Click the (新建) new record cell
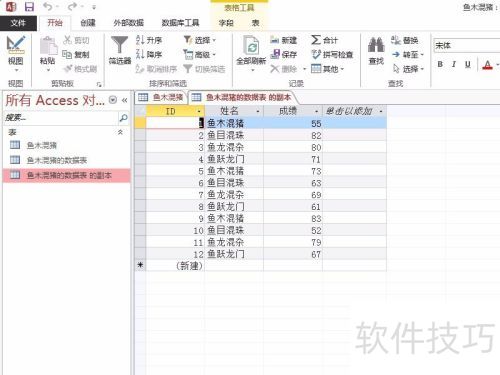The height and width of the screenshot is (375, 500). coord(175,266)
